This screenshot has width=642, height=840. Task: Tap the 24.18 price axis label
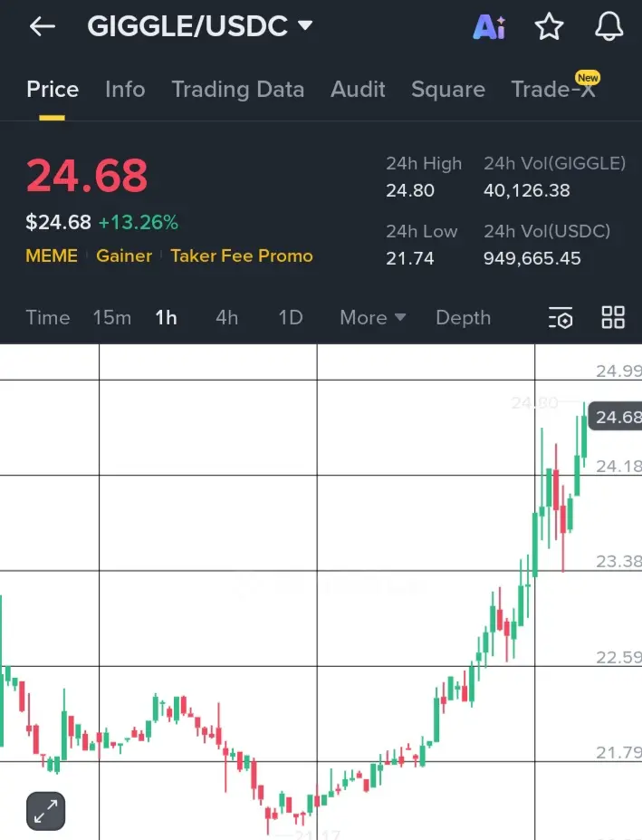coord(618,466)
